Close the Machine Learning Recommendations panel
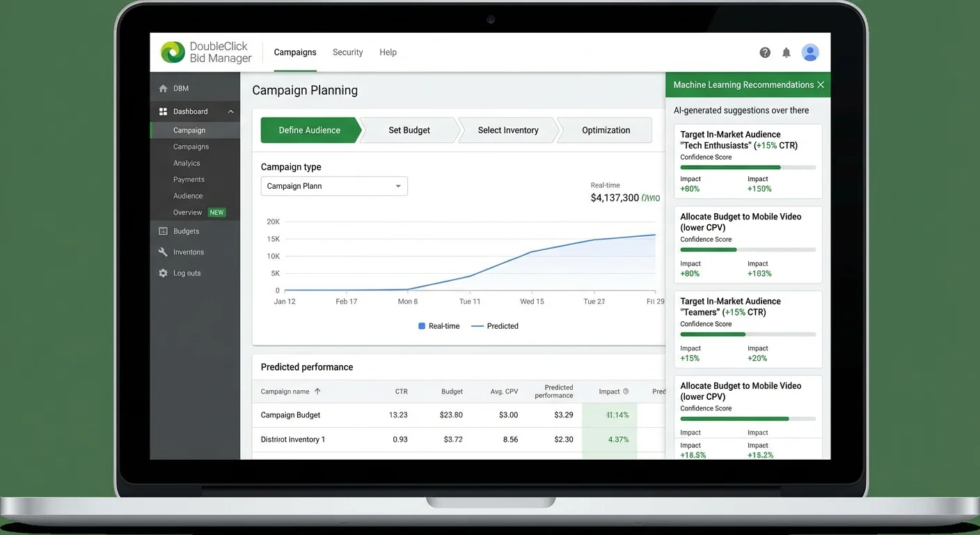The image size is (980, 535). tap(821, 85)
